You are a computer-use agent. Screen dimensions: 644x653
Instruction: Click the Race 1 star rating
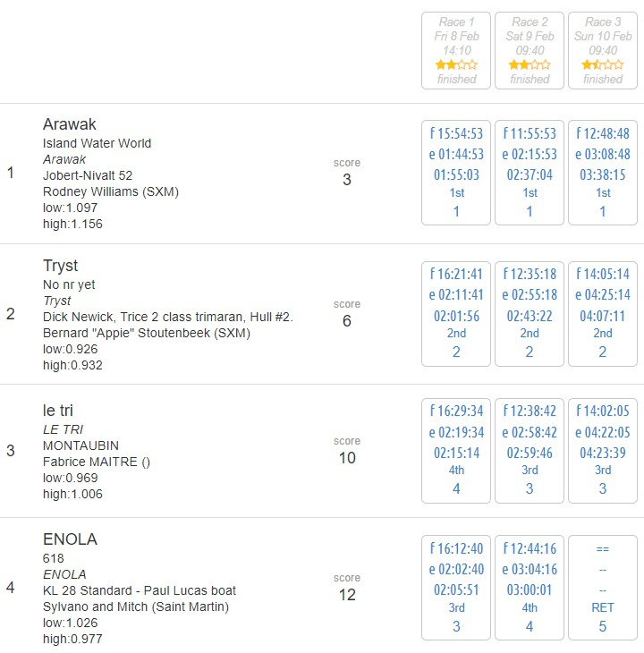tap(456, 64)
